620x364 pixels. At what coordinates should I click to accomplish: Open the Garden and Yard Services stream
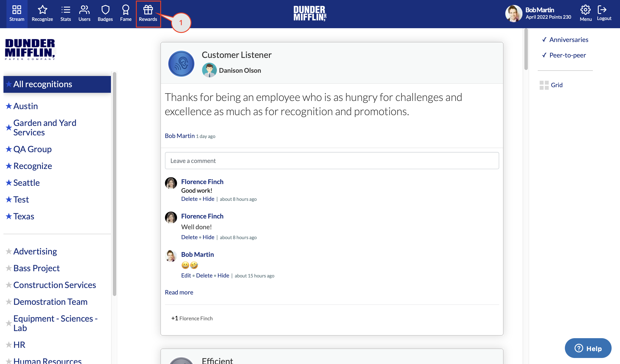45,128
